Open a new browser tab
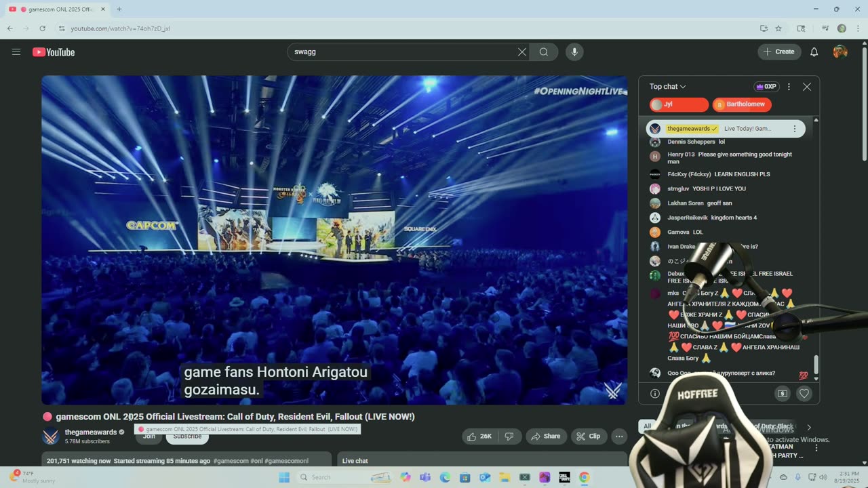Screen dimensions: 868x488 coord(119,9)
